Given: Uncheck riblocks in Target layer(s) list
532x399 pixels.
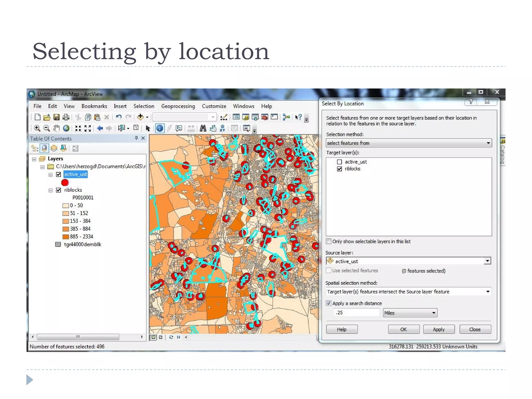Looking at the screenshot, I should tap(339, 169).
